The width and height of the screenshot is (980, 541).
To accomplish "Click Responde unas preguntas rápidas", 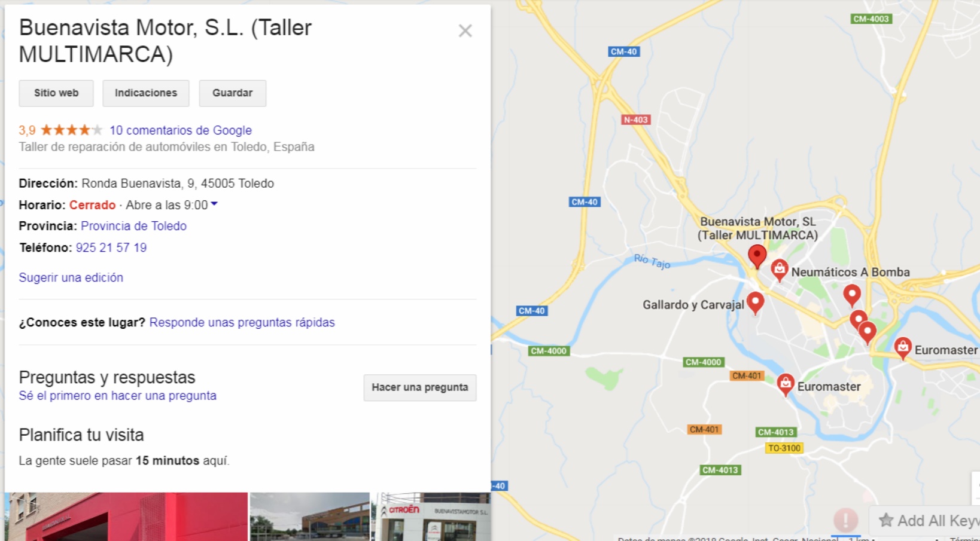I will coord(242,322).
